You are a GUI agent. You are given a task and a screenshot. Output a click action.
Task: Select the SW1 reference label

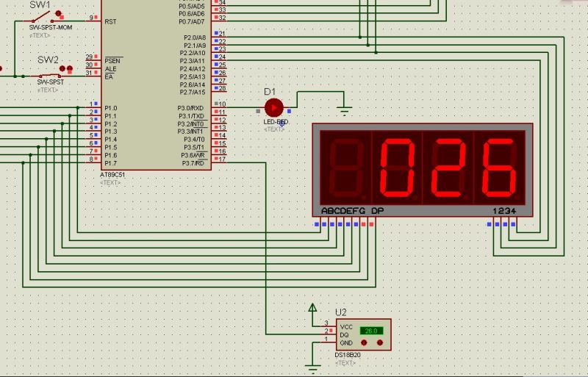tap(40, 5)
